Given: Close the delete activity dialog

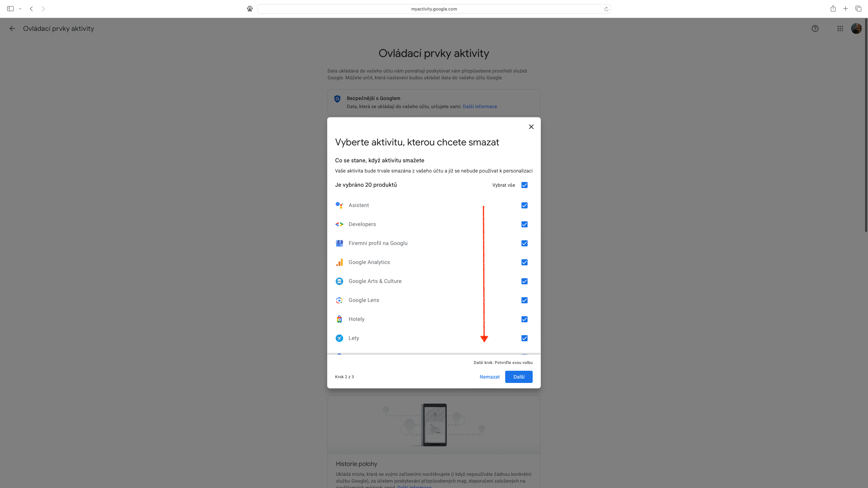Looking at the screenshot, I should 531,127.
